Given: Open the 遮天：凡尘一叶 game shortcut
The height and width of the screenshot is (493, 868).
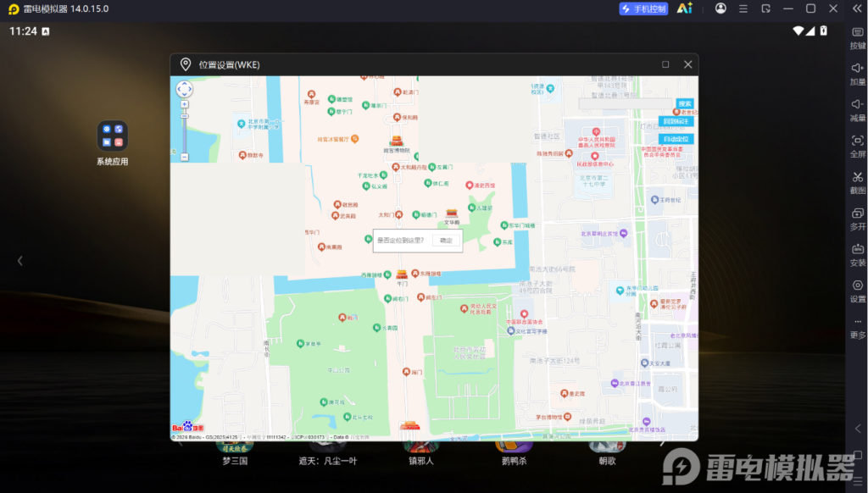Looking at the screenshot, I should click(x=328, y=452).
